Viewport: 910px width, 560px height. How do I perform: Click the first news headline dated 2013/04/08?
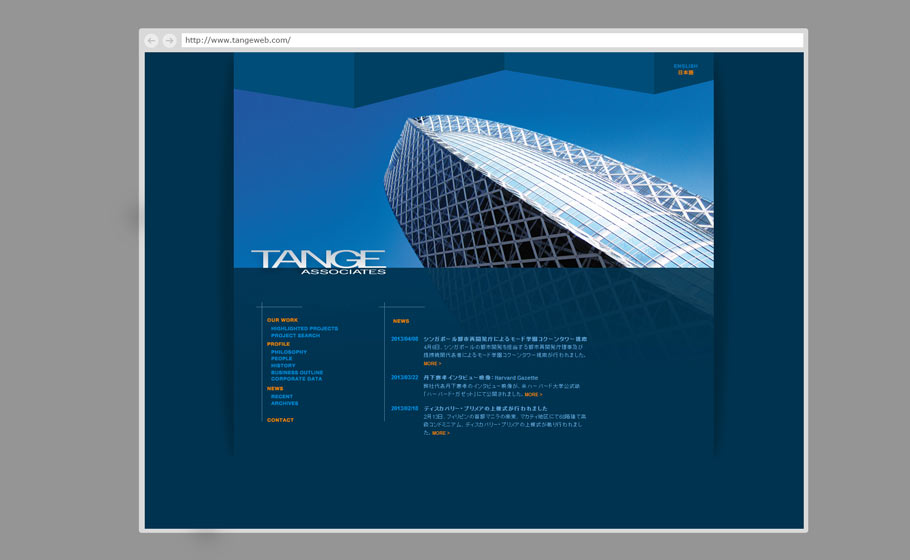(x=505, y=339)
